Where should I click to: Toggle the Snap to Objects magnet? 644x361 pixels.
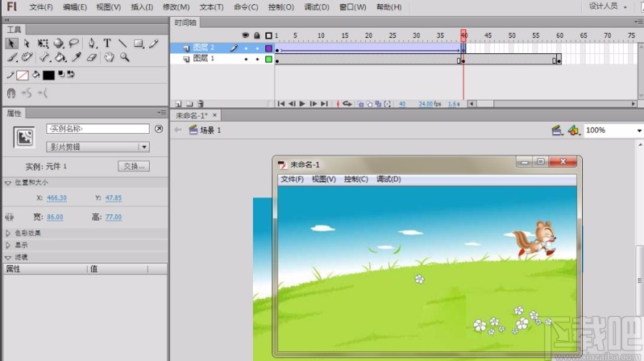pyautogui.click(x=11, y=93)
